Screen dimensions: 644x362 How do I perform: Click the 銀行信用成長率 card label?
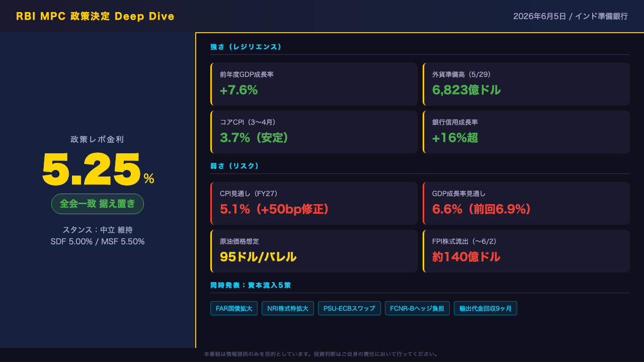tap(455, 122)
